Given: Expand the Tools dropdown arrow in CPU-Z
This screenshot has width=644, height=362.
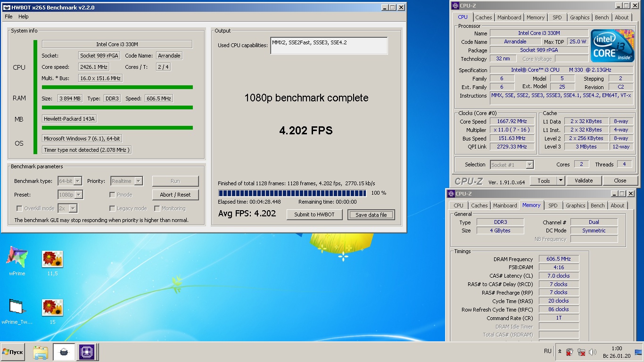Looking at the screenshot, I should pyautogui.click(x=561, y=181).
